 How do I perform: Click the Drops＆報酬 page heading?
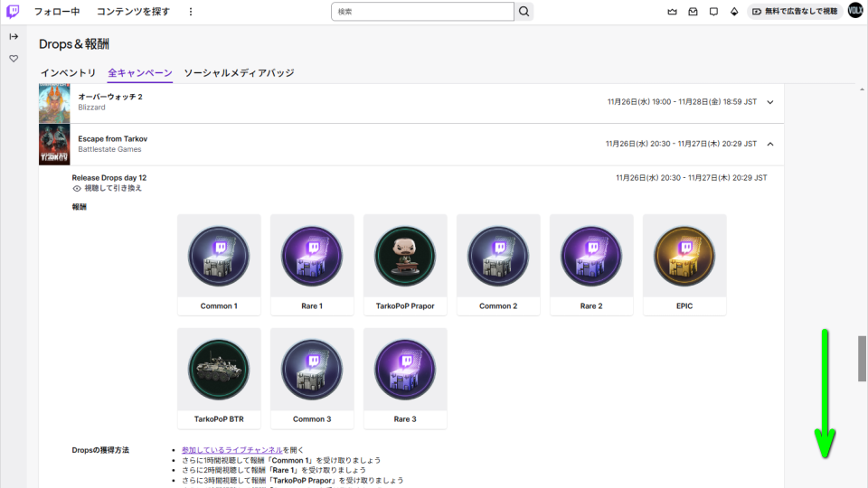pos(74,44)
